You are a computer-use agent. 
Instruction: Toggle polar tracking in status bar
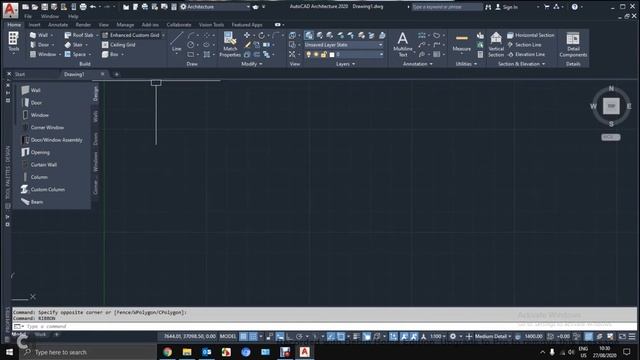click(x=300, y=336)
